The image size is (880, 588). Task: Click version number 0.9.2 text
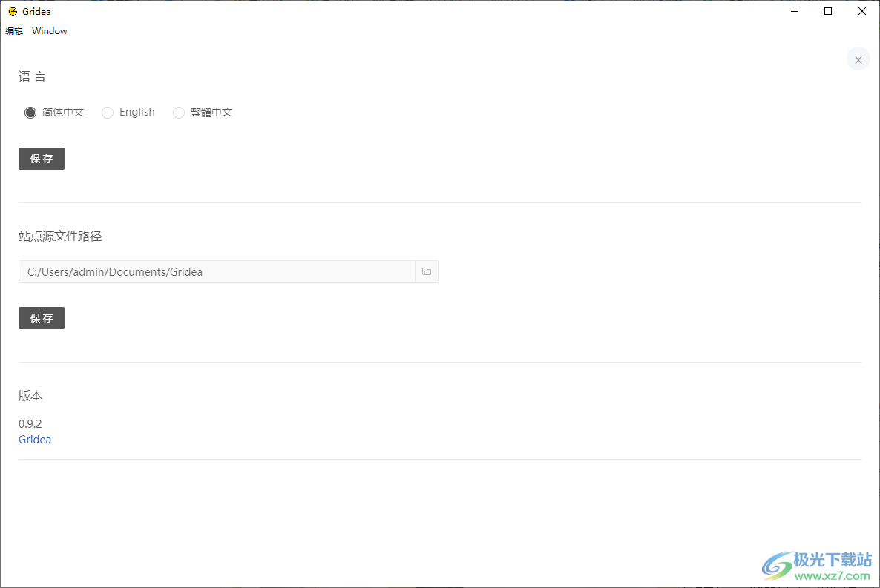point(30,423)
